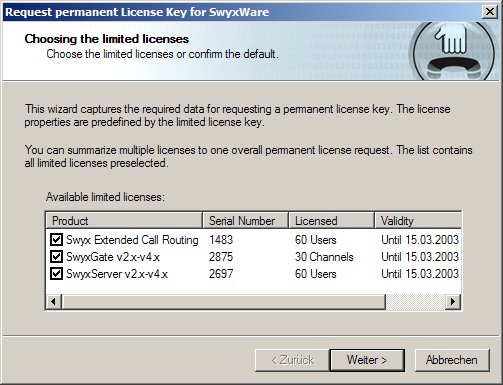Screen dimensions: 503x385
Task: Select the Swyx Extended Call Routing row text
Action: (x=132, y=240)
